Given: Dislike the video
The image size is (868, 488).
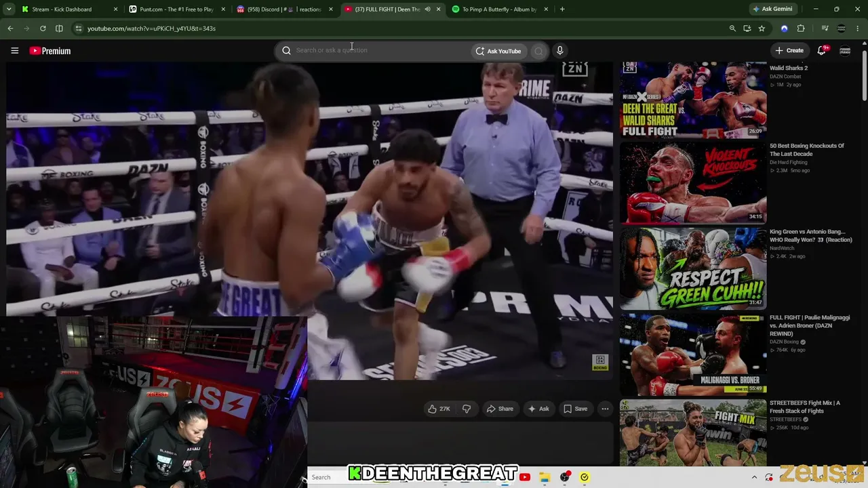Looking at the screenshot, I should point(467,409).
